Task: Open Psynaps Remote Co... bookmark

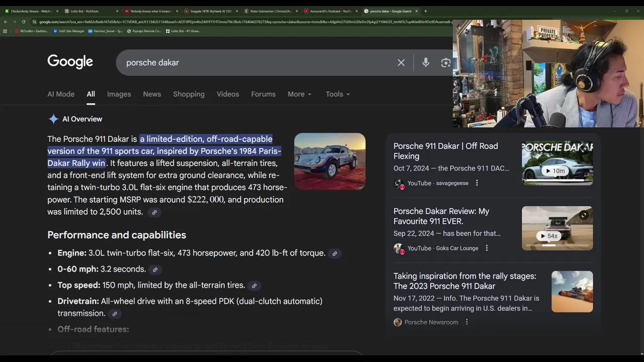Action: (144, 31)
